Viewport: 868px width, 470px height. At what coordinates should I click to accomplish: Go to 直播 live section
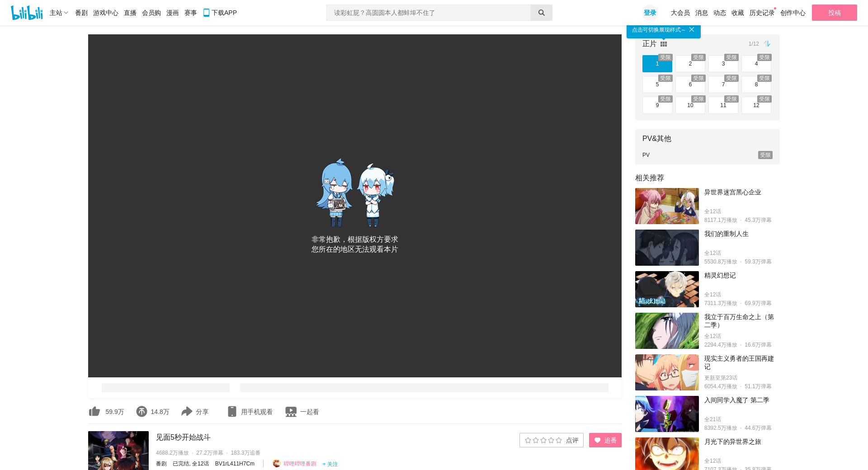pyautogui.click(x=130, y=13)
